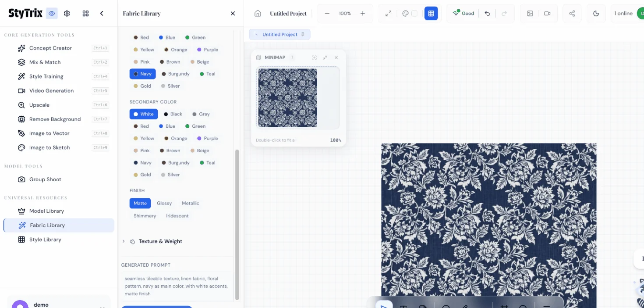Open Style Library in sidebar
Image resolution: width=644 pixels, height=308 pixels.
click(x=45, y=240)
